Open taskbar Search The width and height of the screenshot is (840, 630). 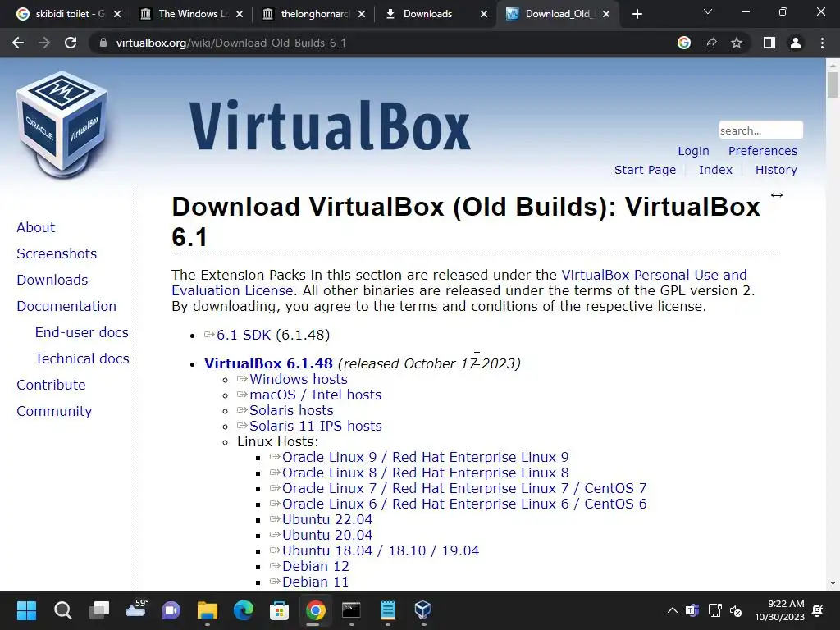coord(62,610)
